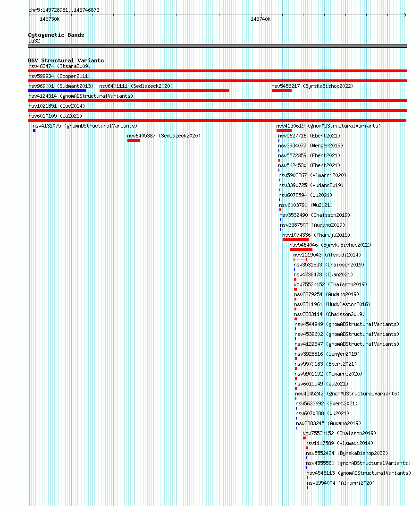The height and width of the screenshot is (506, 420).
Task: Open nsv5552424 (ByrskaBishop2022) label
Action: point(347,454)
